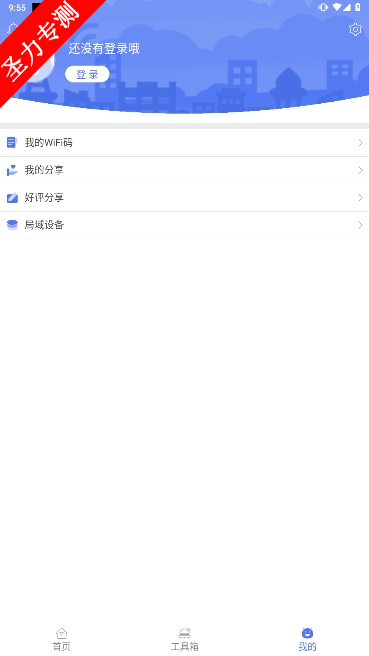This screenshot has height=656, width=369.
Task: Tap the 我的分享 hand-heart icon
Action: tap(12, 170)
